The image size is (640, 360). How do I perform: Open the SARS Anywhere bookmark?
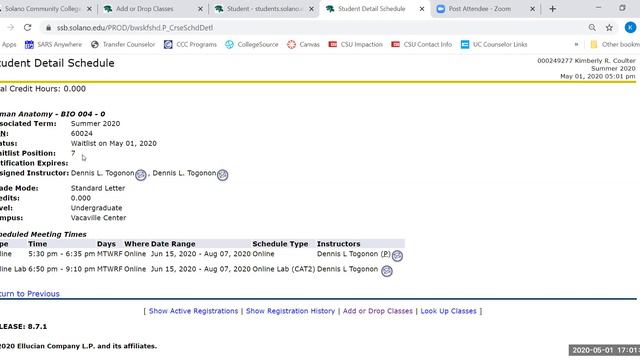(53, 44)
